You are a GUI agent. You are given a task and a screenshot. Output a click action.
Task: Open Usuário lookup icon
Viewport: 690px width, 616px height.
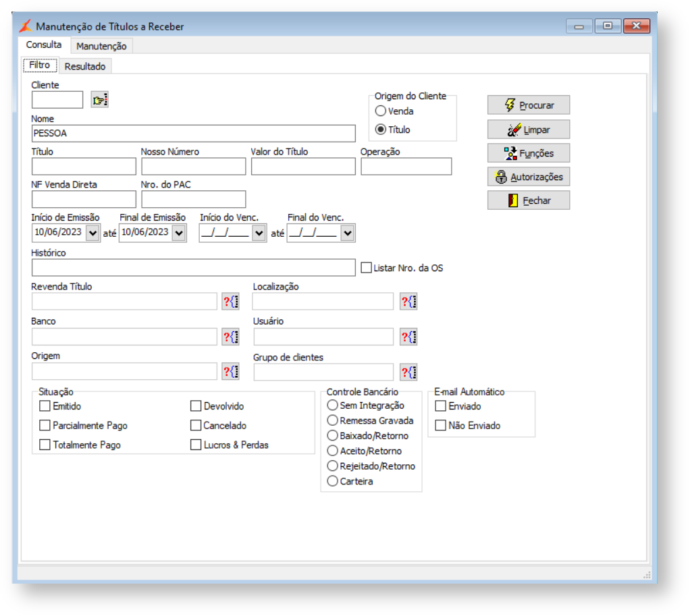tap(409, 337)
